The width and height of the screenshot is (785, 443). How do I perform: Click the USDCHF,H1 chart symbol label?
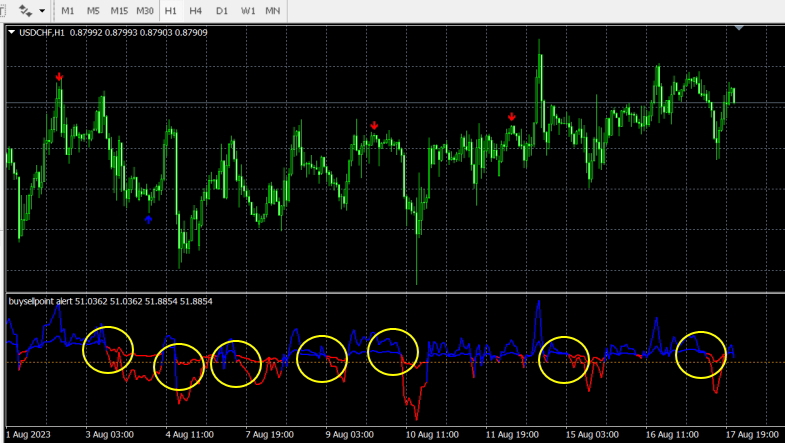coord(42,33)
